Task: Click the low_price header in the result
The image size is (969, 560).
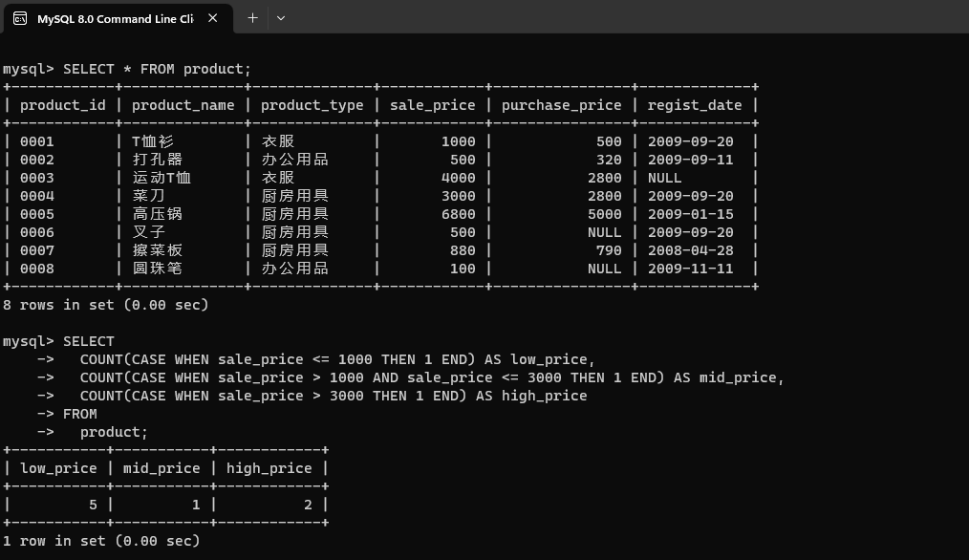Action: click(58, 468)
